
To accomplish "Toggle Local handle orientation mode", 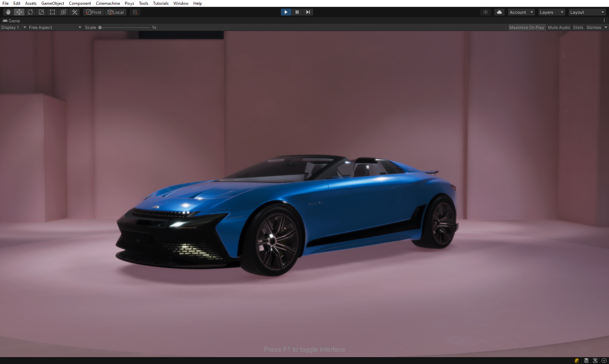I will coord(116,12).
